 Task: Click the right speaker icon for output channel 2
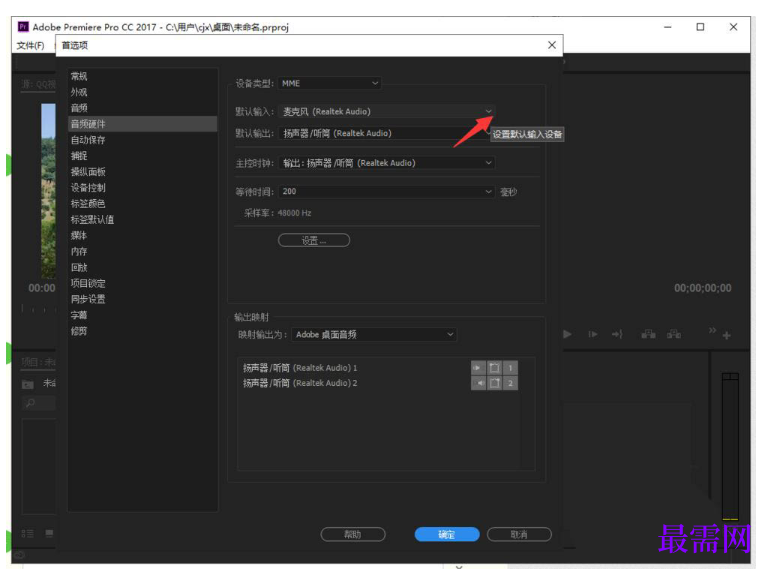(x=478, y=383)
